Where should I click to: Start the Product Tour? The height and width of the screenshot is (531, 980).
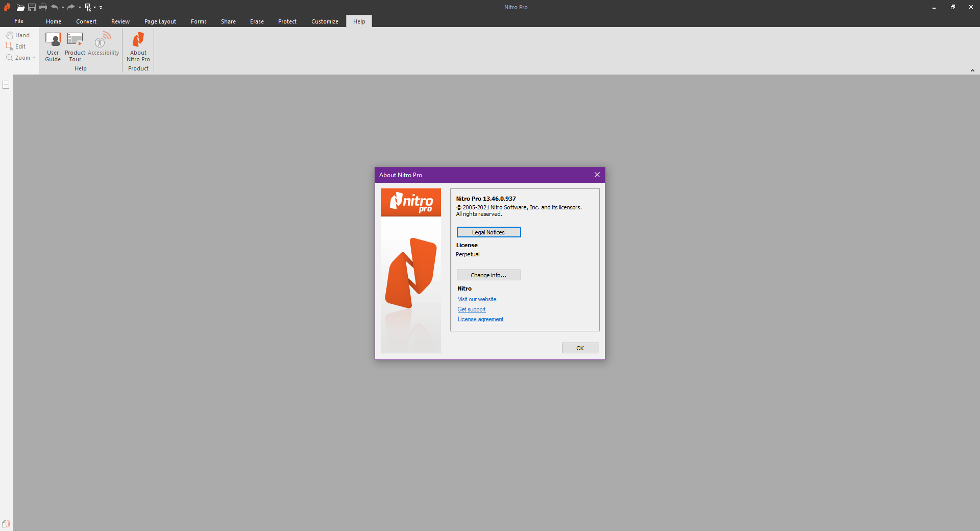(x=75, y=47)
